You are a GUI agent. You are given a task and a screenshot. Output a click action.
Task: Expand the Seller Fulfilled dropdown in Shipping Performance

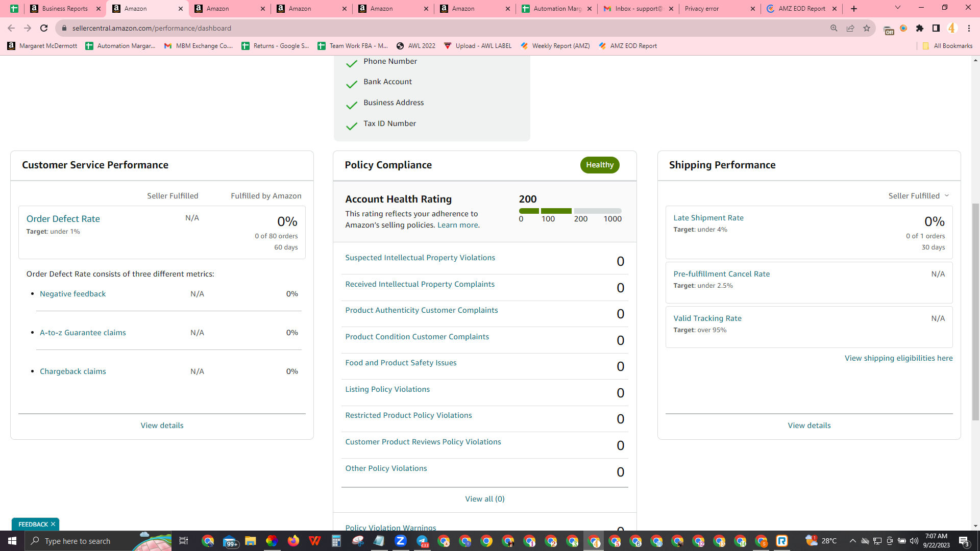tap(919, 196)
